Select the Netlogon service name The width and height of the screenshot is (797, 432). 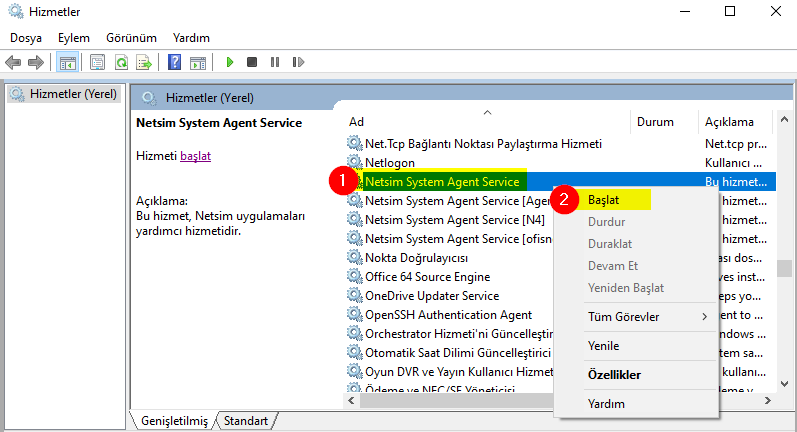click(x=390, y=163)
